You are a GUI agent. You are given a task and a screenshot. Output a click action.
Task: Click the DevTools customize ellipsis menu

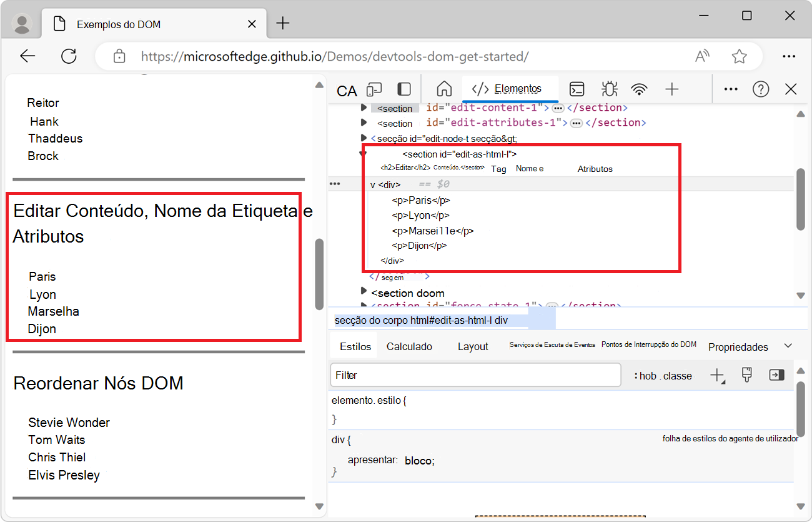(730, 89)
